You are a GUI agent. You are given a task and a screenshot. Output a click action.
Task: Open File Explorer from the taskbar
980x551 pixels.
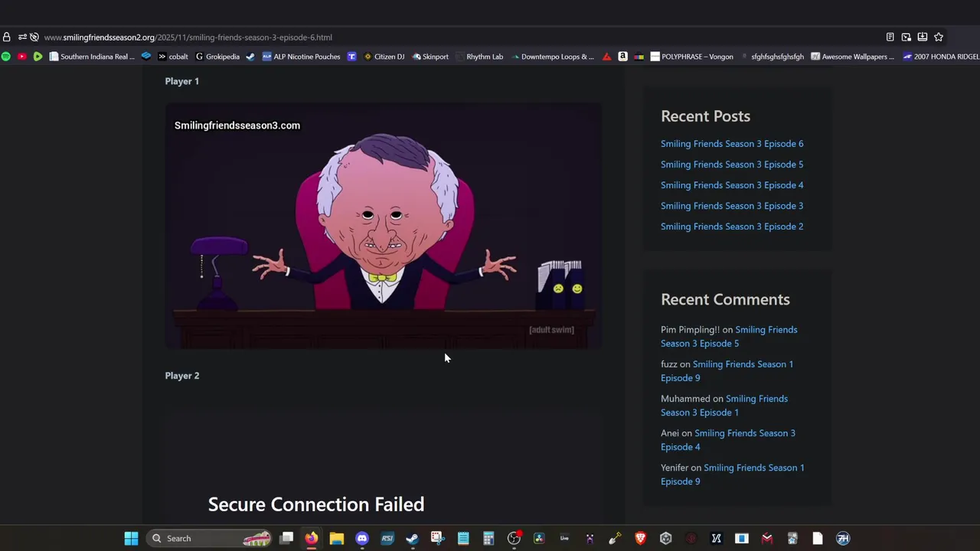pos(337,538)
